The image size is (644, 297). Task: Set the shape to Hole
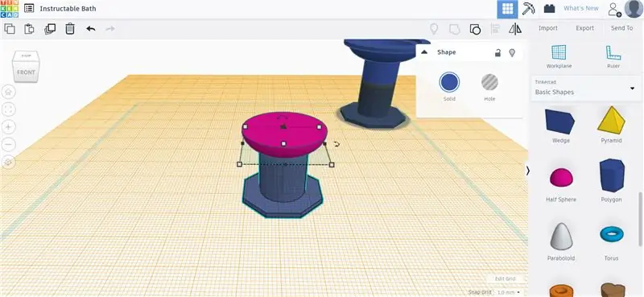(x=489, y=87)
